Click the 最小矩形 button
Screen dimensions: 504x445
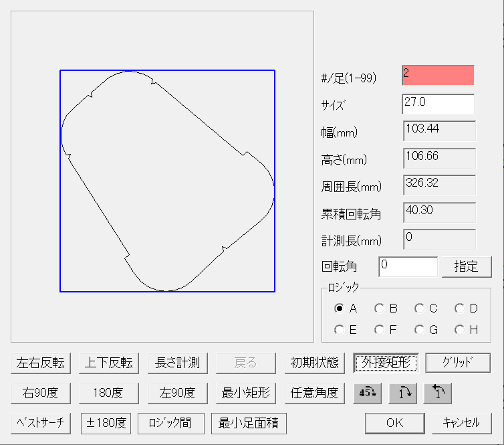pos(246,393)
